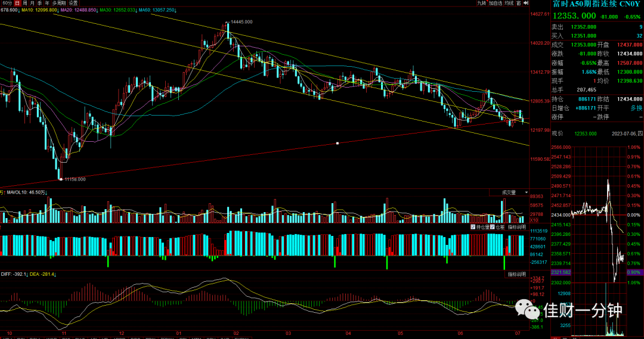Toggle the 仓差 checkbox
This screenshot has width=644, height=339.
coord(492,227)
